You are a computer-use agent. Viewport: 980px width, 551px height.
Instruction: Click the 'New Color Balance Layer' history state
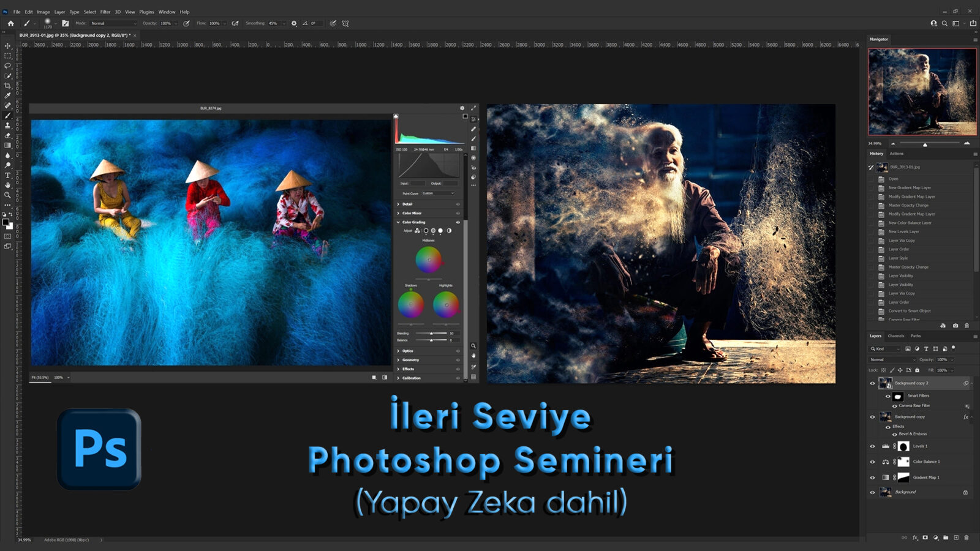[910, 223]
